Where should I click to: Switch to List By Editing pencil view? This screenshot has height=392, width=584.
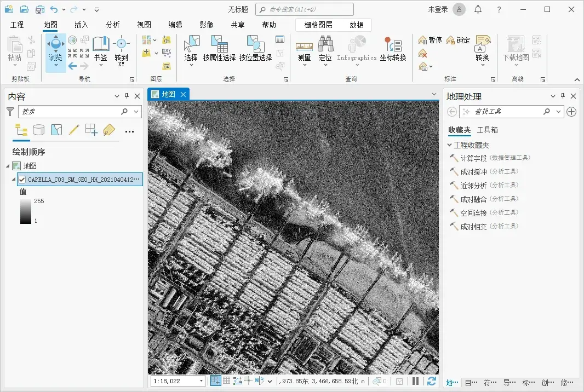coord(74,130)
